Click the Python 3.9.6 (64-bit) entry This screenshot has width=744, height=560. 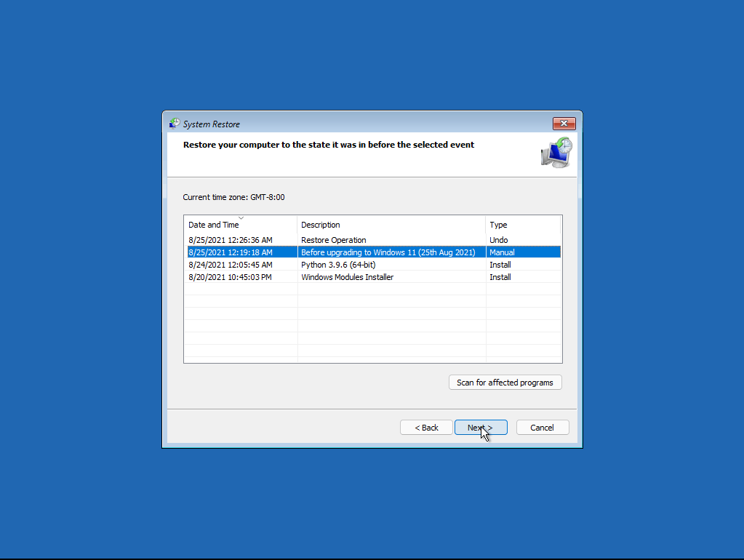(338, 265)
